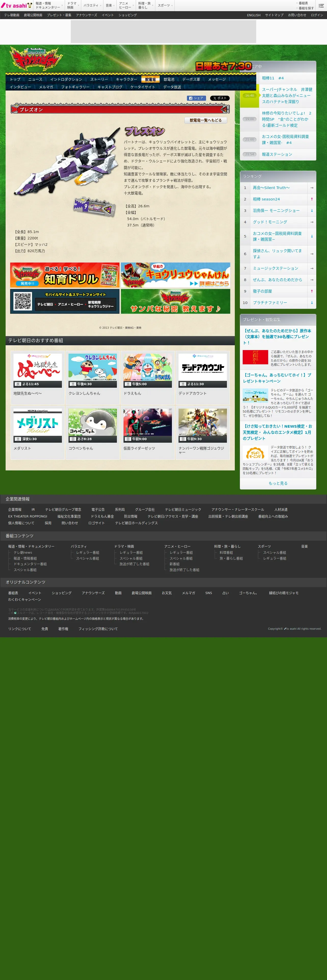The image size is (327, 980).
Task: Go to the トップ tab of Kyoryuger
Action: click(15, 80)
